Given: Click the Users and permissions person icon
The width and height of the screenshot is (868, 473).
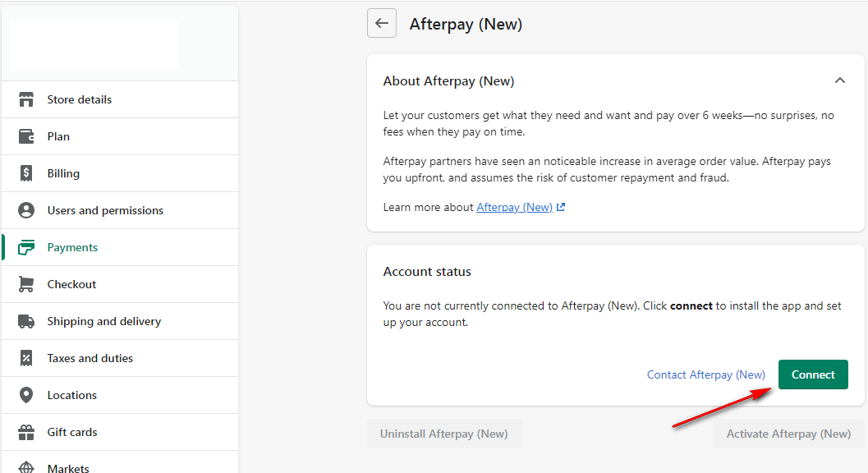Looking at the screenshot, I should pos(26,210).
